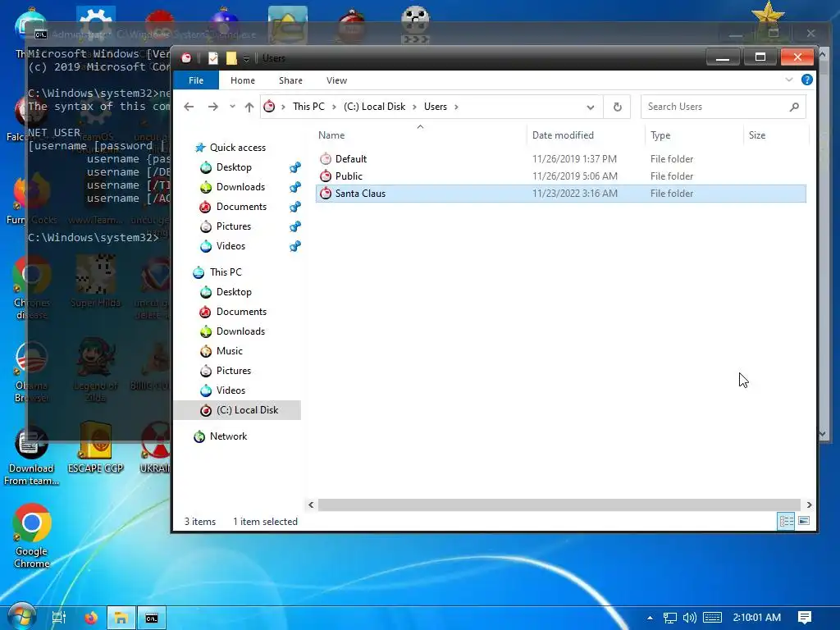Open the recent locations dropdown arrow

tap(232, 107)
